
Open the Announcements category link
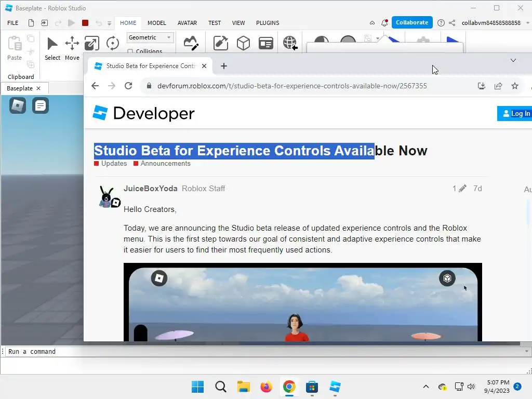[x=162, y=164]
